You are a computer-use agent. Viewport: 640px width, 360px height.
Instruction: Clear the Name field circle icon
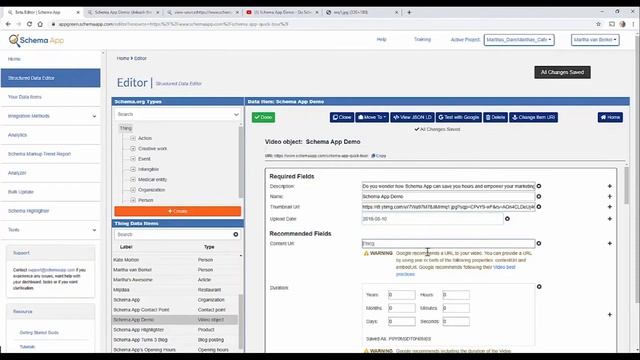click(539, 196)
